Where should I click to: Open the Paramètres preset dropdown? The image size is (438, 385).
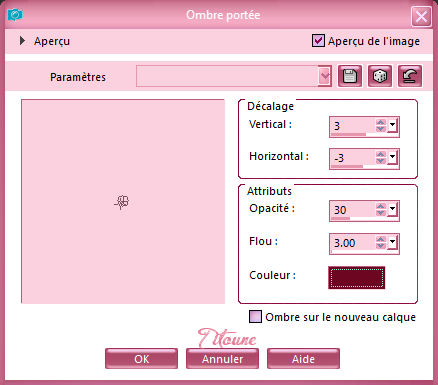324,76
